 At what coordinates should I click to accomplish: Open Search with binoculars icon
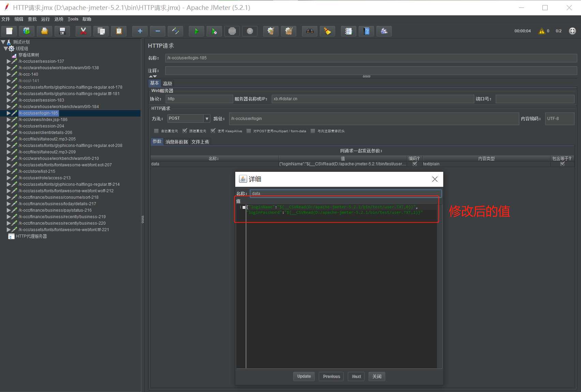[310, 31]
